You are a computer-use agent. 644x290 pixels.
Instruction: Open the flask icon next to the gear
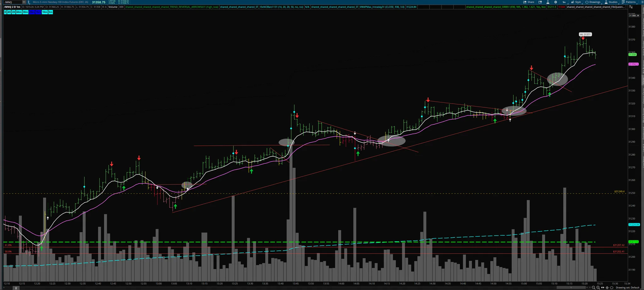548,2
